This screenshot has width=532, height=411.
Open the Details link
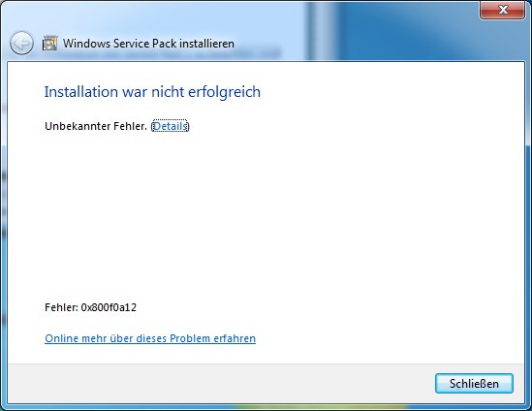click(x=170, y=126)
